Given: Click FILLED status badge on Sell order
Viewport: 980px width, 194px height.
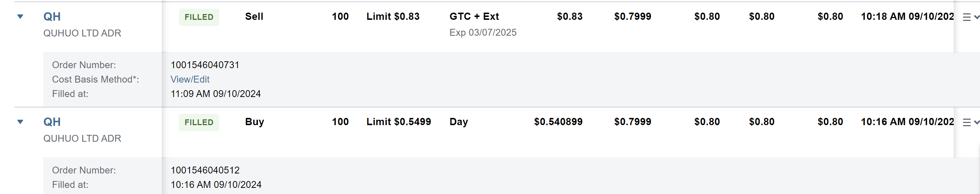Looking at the screenshot, I should click(x=199, y=17).
